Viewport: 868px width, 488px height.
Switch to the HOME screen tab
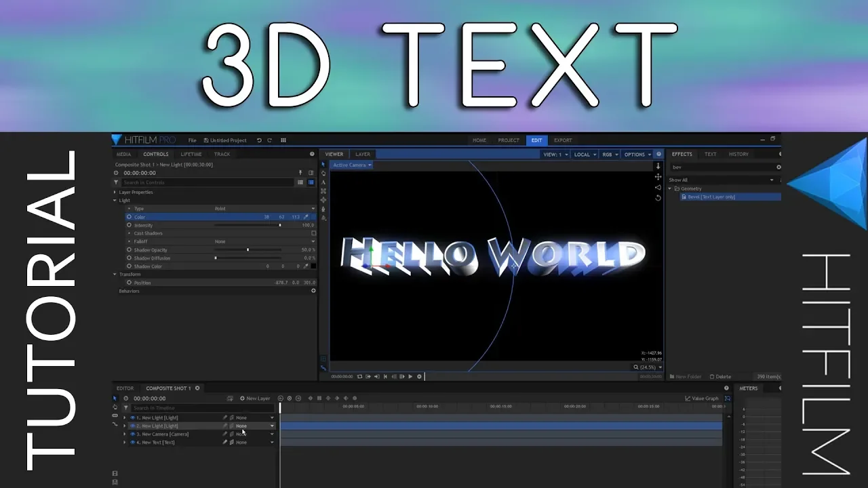[479, 140]
